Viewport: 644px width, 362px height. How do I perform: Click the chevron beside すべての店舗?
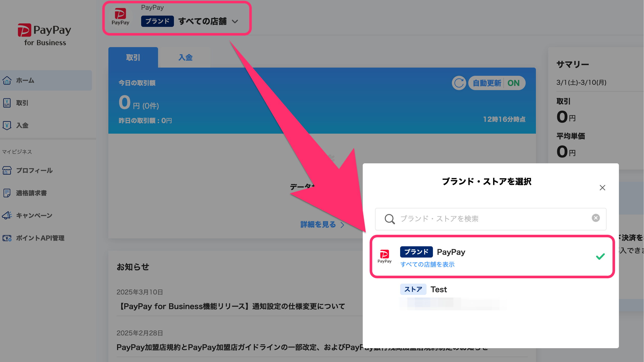(235, 22)
